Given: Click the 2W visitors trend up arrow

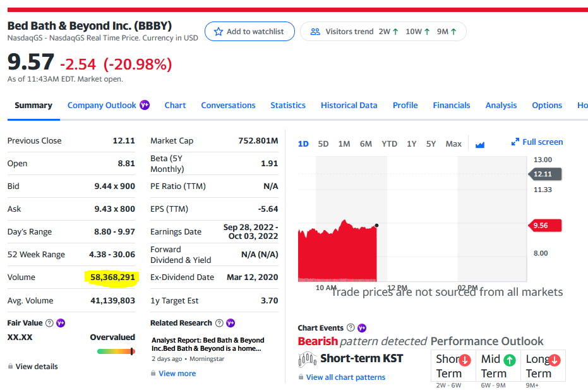Looking at the screenshot, I should pyautogui.click(x=395, y=32).
